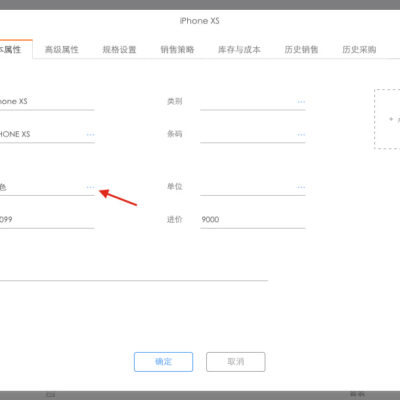Screen dimensions: 400x400
Task: Open the 销售策略 tab
Action: 177,50
